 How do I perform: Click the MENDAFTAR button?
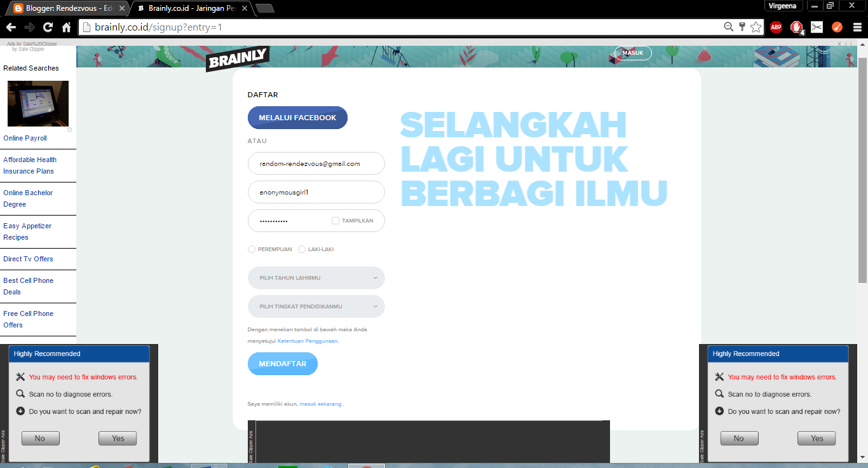[x=283, y=364]
